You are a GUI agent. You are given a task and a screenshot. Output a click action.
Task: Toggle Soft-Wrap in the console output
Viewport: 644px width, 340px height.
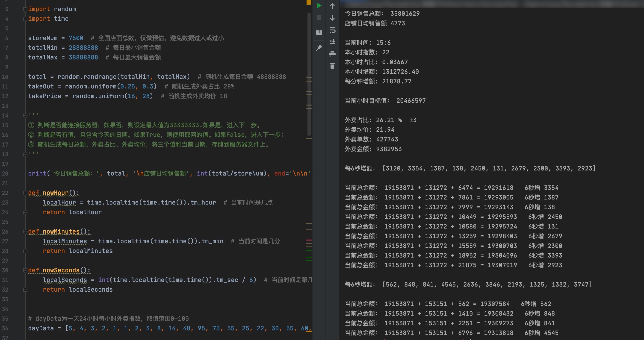tap(332, 30)
